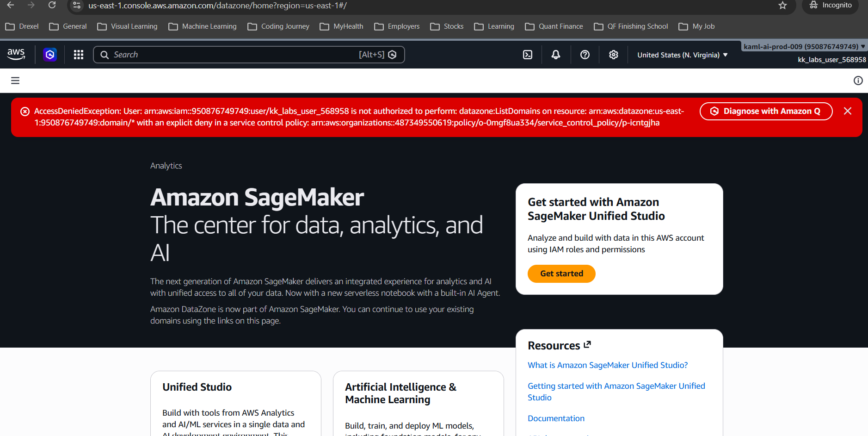
Task: Open the help question mark menu
Action: (x=585, y=55)
